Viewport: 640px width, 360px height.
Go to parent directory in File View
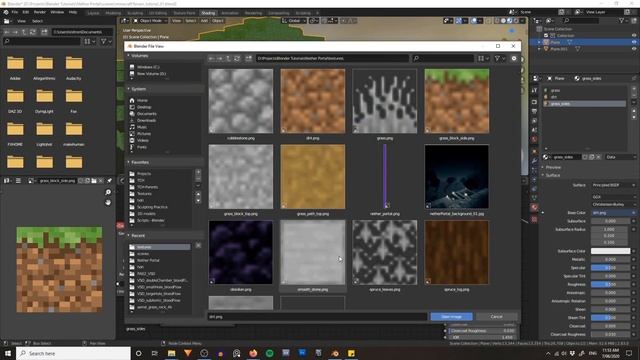coord(228,58)
